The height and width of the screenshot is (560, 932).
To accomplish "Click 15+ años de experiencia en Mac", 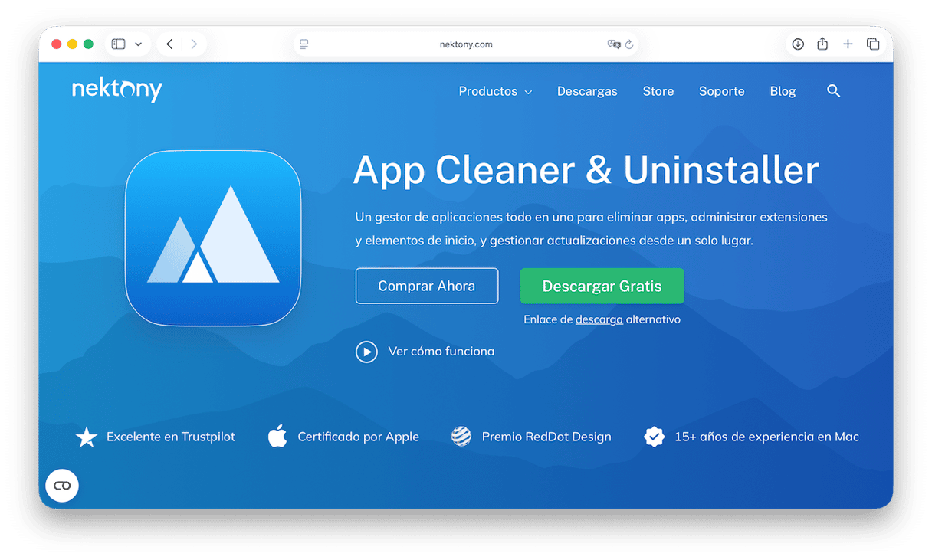I will pos(766,437).
